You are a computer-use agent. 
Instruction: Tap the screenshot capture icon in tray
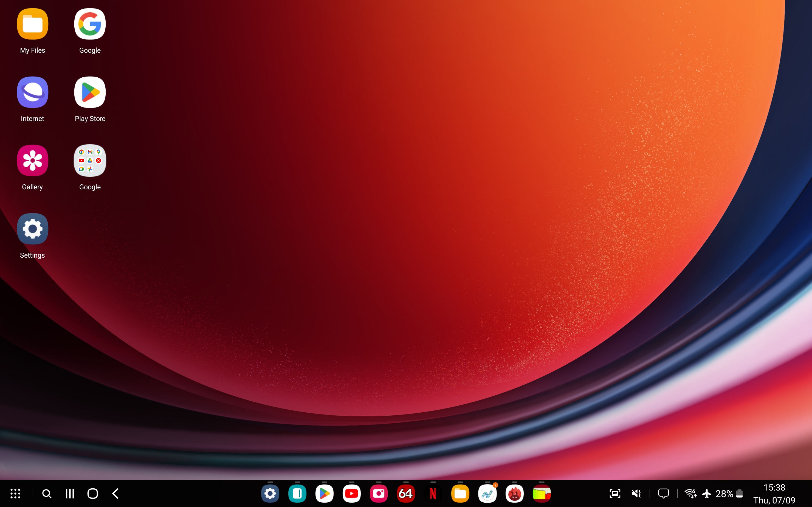(x=615, y=494)
